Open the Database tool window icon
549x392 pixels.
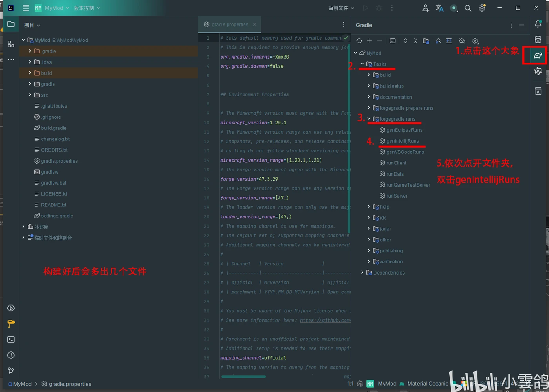tap(538, 39)
